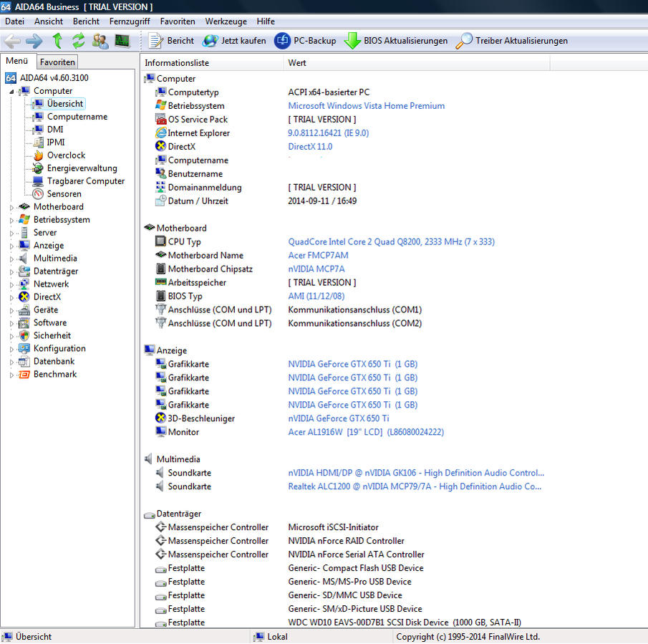This screenshot has width=648, height=644.
Task: Click the Acer AL1916W monitor link
Action: coord(366,433)
